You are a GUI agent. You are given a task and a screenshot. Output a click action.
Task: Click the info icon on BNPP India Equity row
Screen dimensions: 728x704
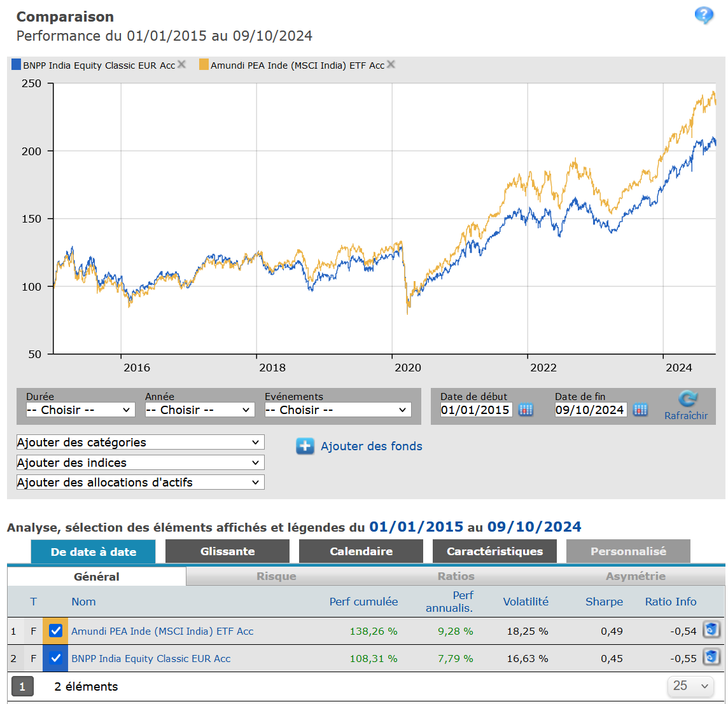(x=711, y=658)
